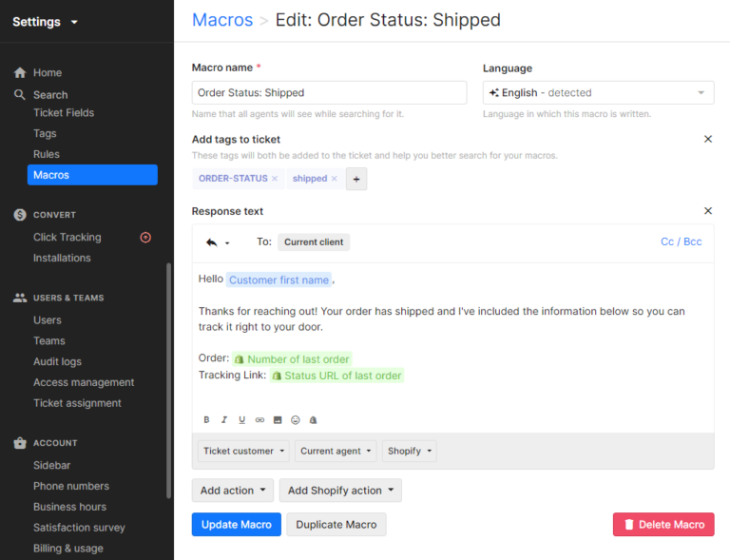The height and width of the screenshot is (560, 730).
Task: Toggle bold formatting in response text
Action: point(207,419)
